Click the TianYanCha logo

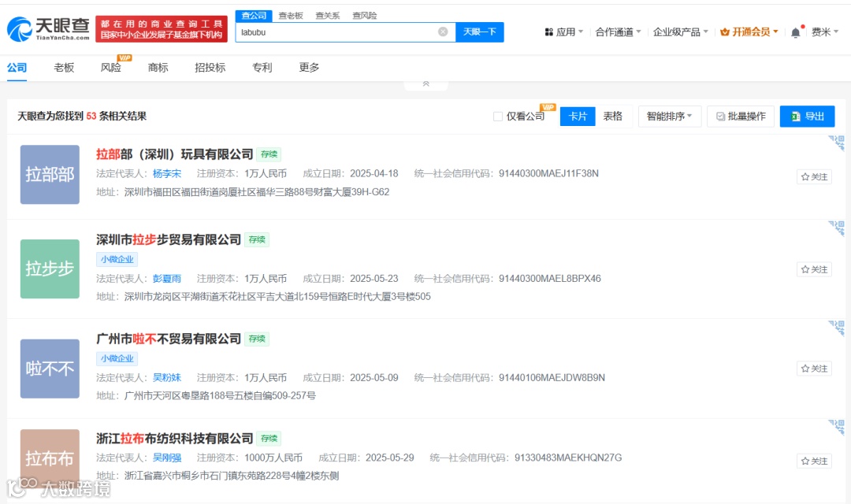click(48, 29)
